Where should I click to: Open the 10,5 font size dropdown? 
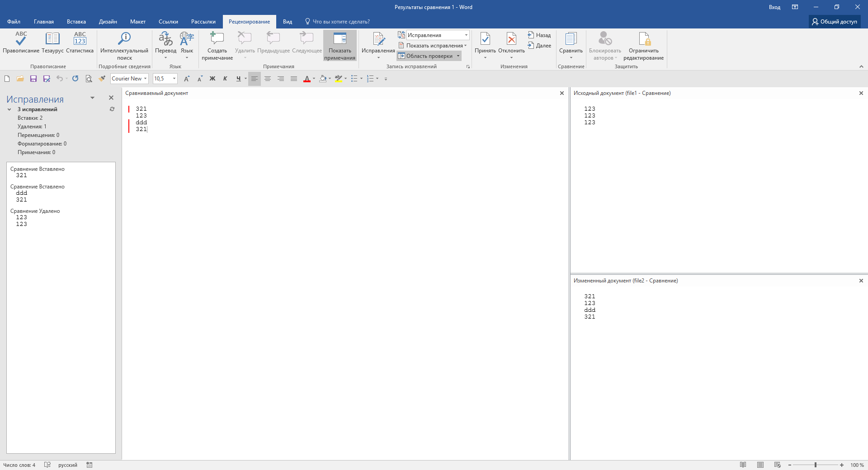pyautogui.click(x=174, y=79)
